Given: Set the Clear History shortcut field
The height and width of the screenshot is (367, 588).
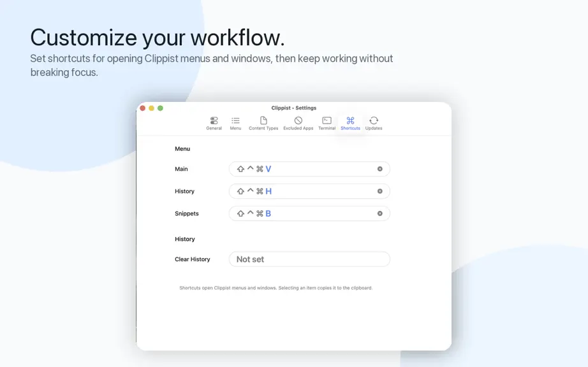Looking at the screenshot, I should pos(309,259).
